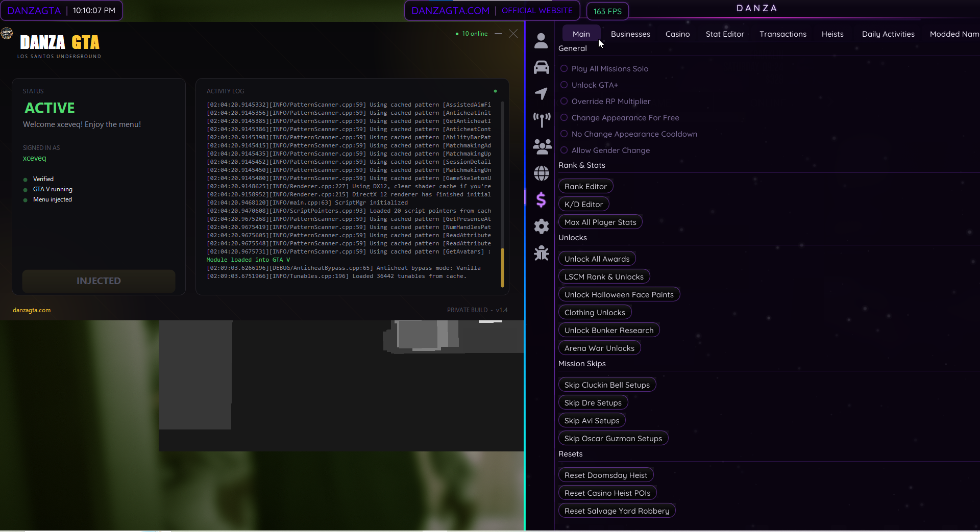Switch to the Main tab
The height and width of the screenshot is (532, 980).
tap(581, 34)
